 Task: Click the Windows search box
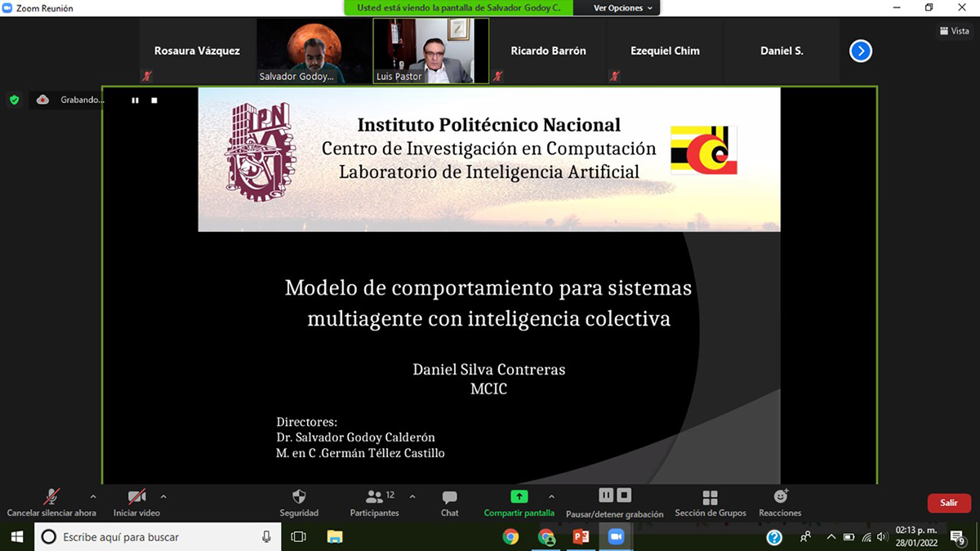coord(156,537)
